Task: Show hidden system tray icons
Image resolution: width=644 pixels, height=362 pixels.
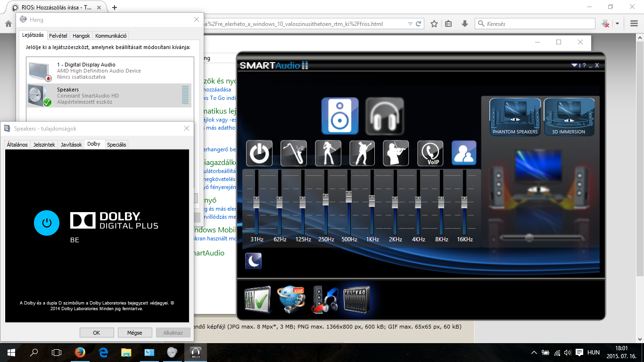Action: point(534,353)
